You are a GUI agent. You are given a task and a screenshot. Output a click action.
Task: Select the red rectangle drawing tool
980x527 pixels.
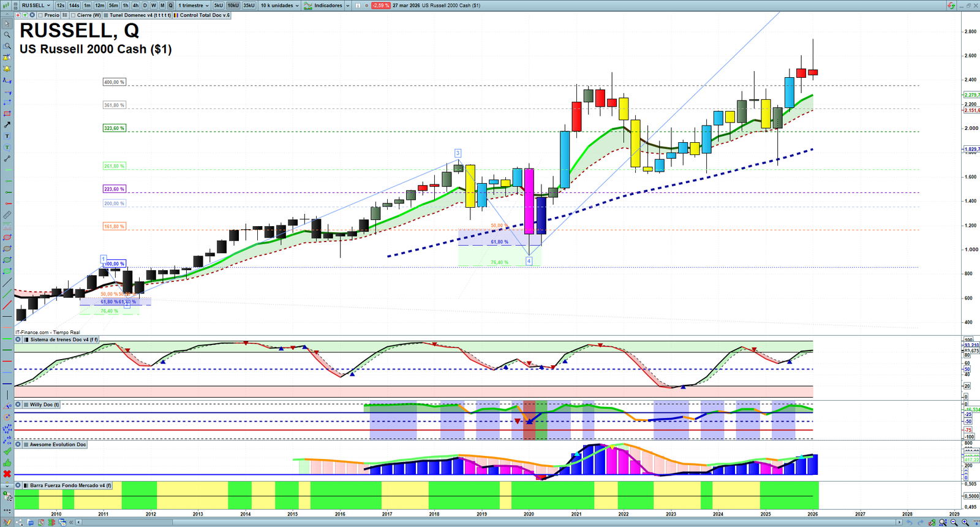pos(7,113)
